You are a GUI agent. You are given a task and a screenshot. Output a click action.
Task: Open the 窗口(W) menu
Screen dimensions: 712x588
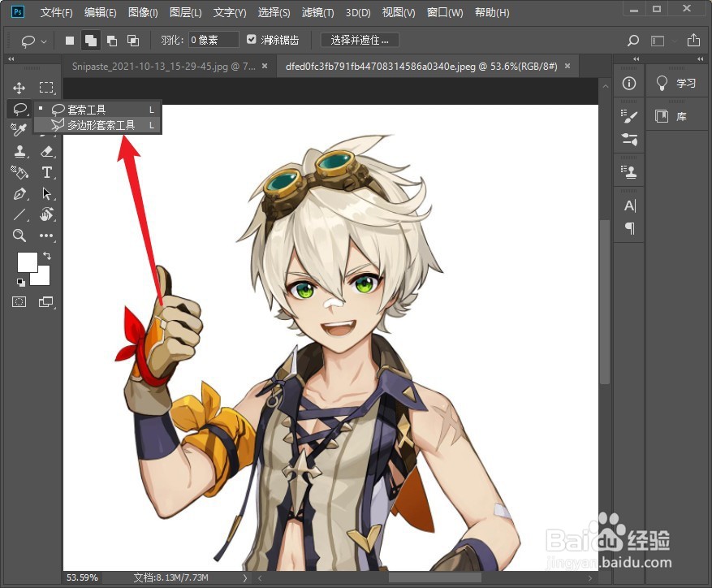coord(445,13)
